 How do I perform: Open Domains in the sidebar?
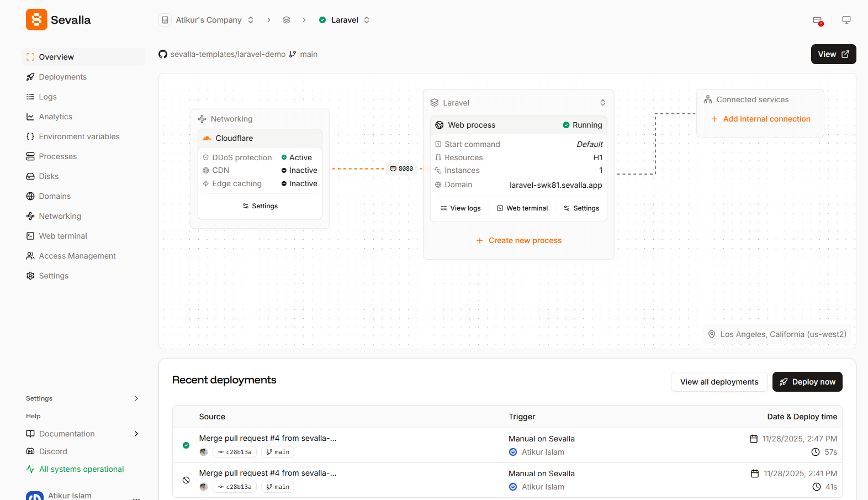(83, 196)
